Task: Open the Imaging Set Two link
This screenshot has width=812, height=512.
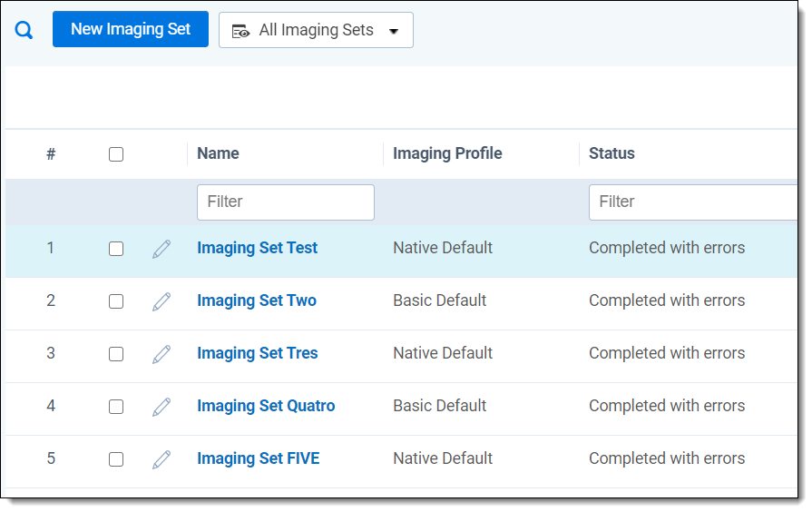Action: tap(257, 300)
